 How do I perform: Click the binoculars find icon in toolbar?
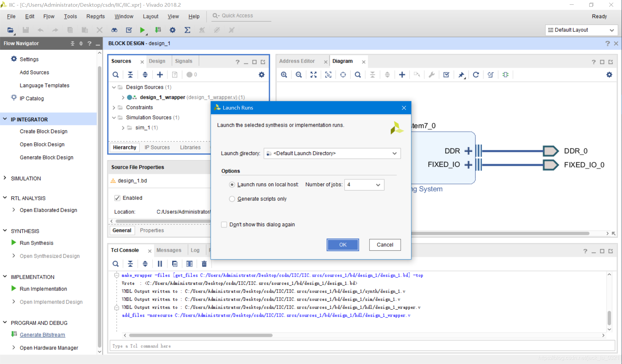pyautogui.click(x=114, y=30)
